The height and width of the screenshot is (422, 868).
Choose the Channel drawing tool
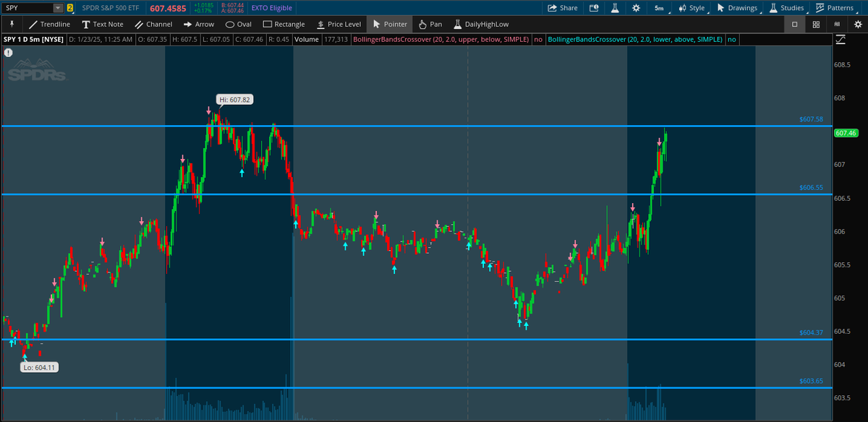(153, 24)
